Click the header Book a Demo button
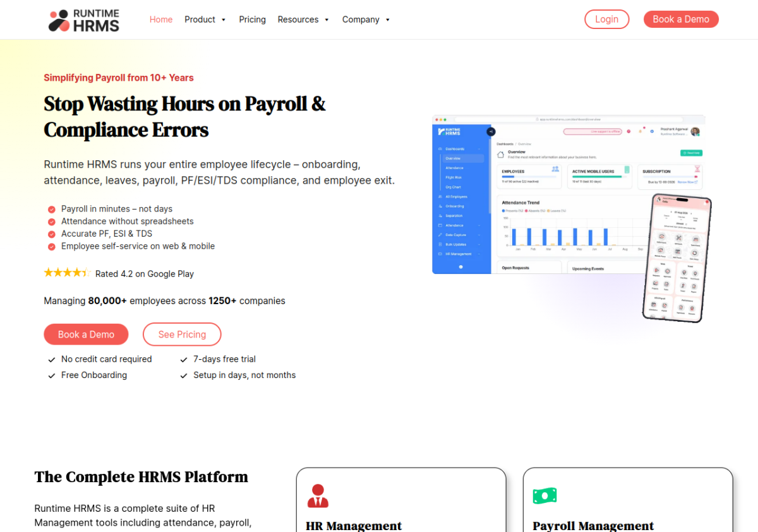758x532 pixels. [681, 19]
